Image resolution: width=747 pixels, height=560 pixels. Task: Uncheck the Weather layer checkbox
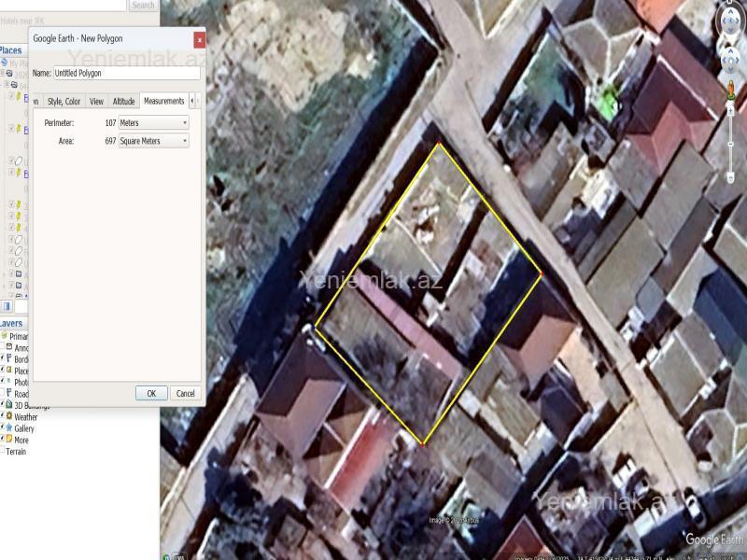[2, 417]
